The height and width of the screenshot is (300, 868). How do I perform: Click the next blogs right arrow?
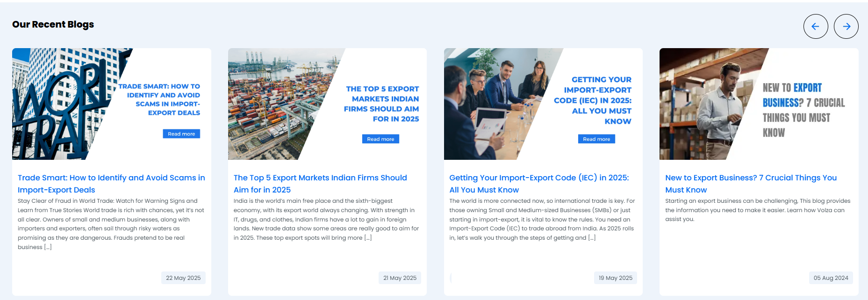[846, 27]
